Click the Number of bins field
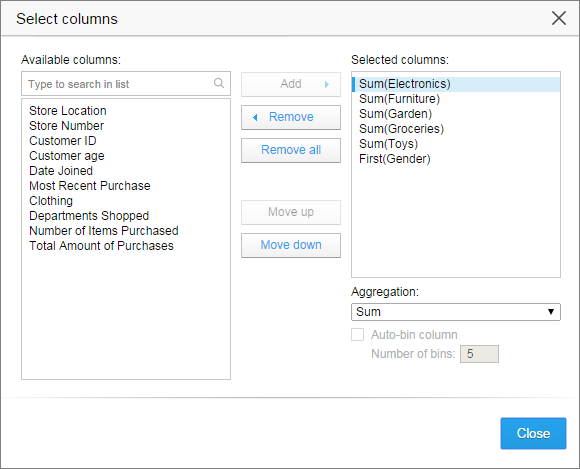 click(479, 354)
